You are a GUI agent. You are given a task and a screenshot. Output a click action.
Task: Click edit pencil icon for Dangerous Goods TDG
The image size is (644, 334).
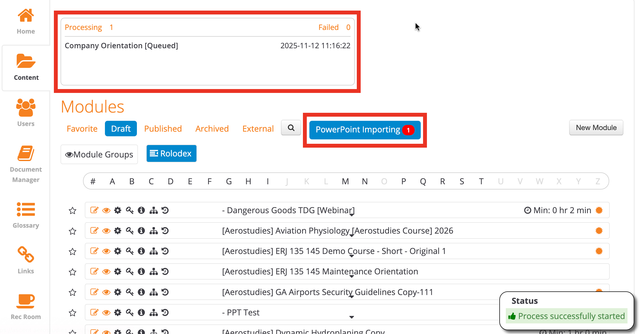click(94, 210)
